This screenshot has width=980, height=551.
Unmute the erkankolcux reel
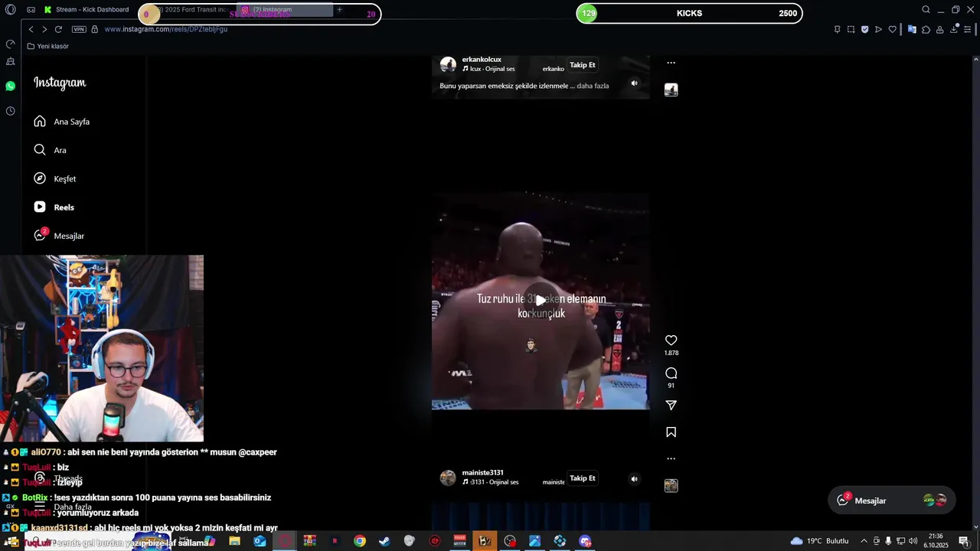pos(634,83)
